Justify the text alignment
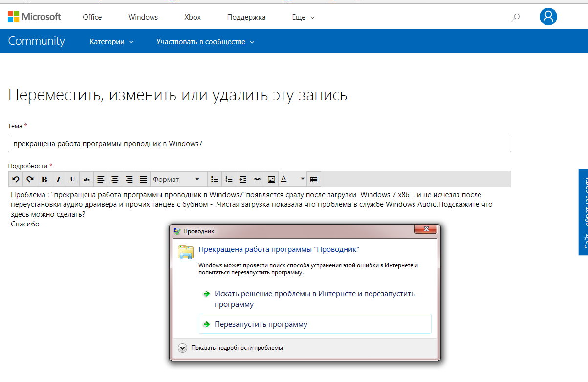The height and width of the screenshot is (382, 588). point(143,179)
